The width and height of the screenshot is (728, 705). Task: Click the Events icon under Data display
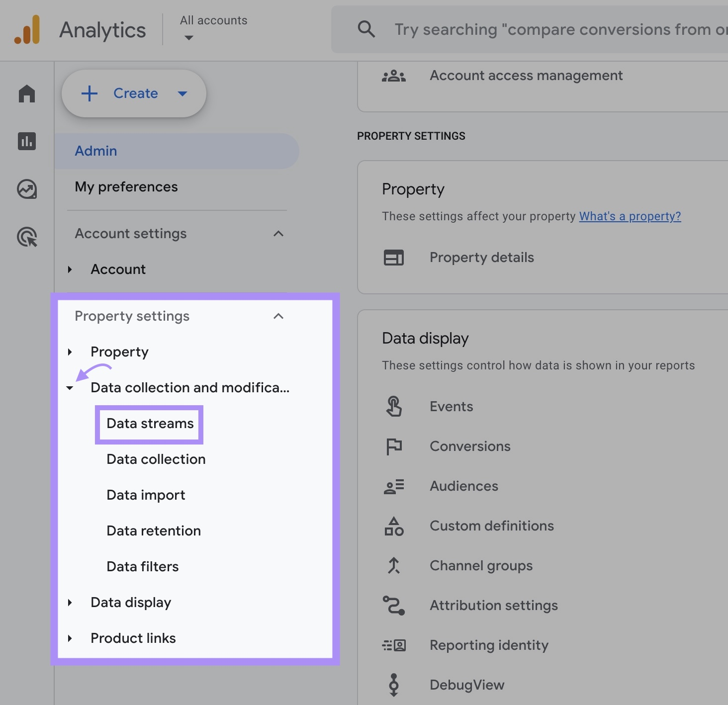point(393,406)
